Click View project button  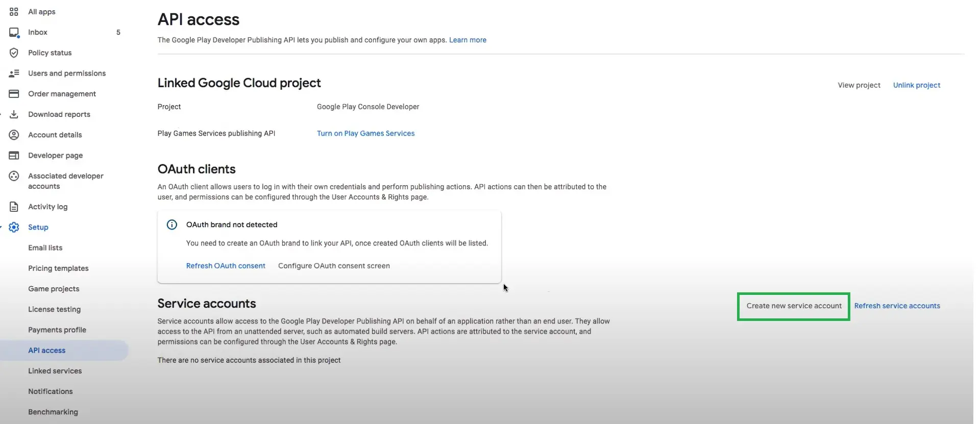click(859, 85)
